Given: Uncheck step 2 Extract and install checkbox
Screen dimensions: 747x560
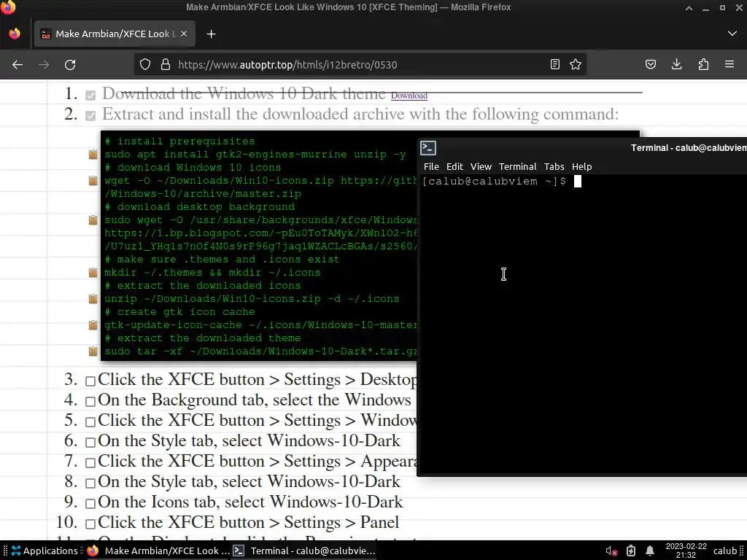Looking at the screenshot, I should click(x=90, y=116).
